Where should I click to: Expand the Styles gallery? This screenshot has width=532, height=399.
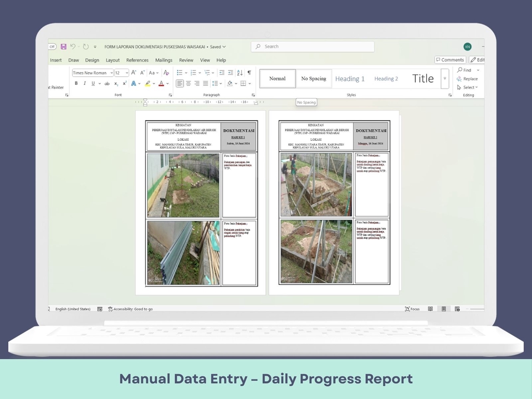click(x=444, y=79)
